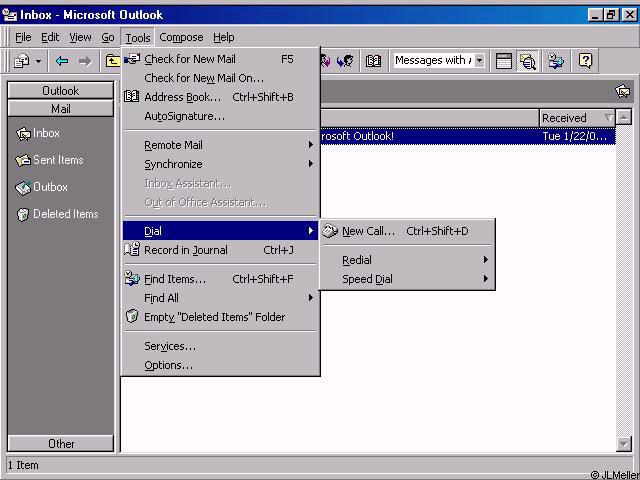This screenshot has width=640, height=480.
Task: Open the Outbox shortcut icon
Action: (x=23, y=187)
